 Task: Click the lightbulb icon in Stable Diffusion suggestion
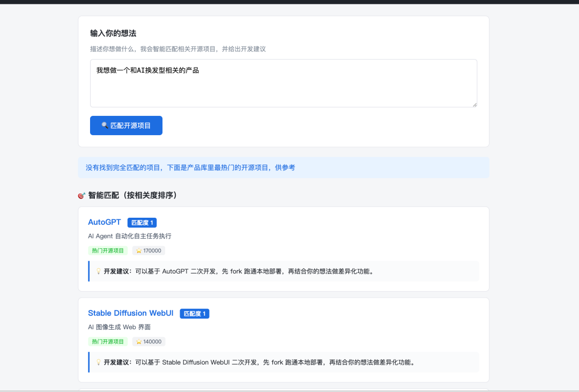99,362
